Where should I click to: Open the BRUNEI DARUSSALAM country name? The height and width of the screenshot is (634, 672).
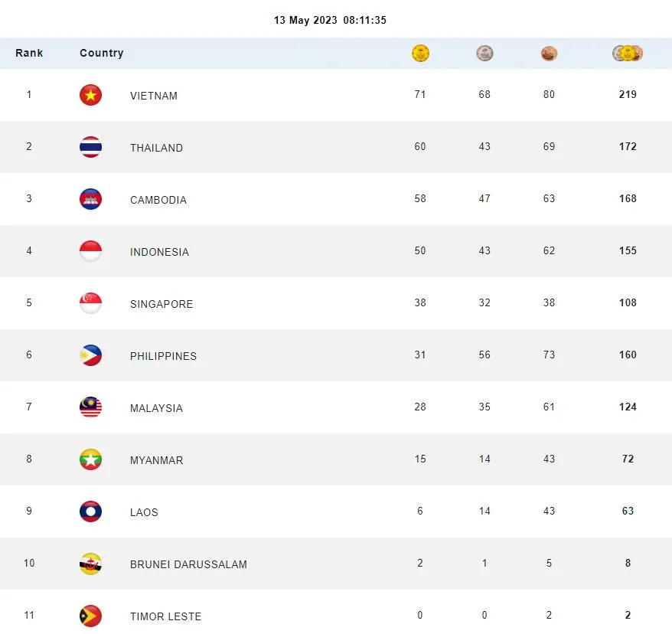pyautogui.click(x=188, y=564)
